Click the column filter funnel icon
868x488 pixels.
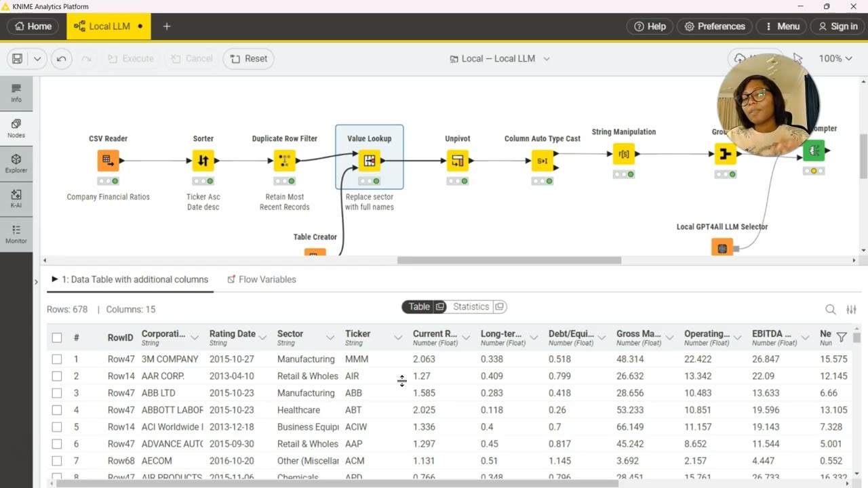(842, 337)
